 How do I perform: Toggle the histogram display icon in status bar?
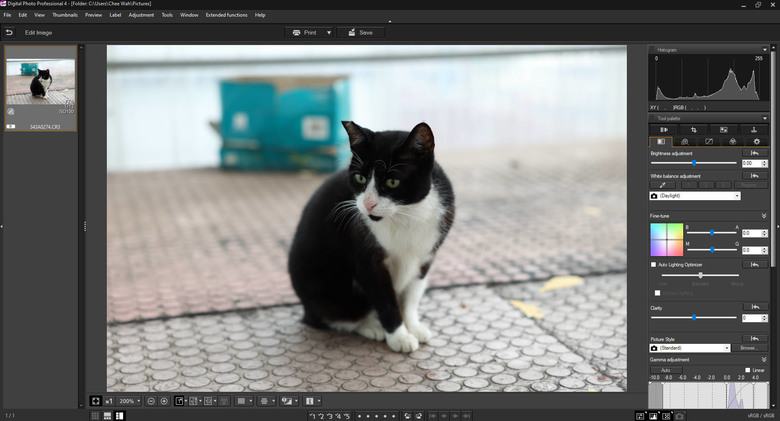653,416
